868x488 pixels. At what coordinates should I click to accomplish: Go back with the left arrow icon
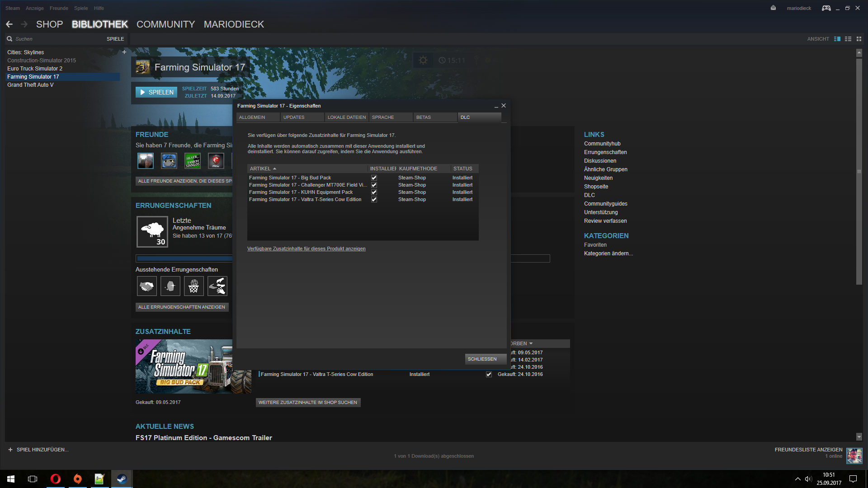coord(9,24)
